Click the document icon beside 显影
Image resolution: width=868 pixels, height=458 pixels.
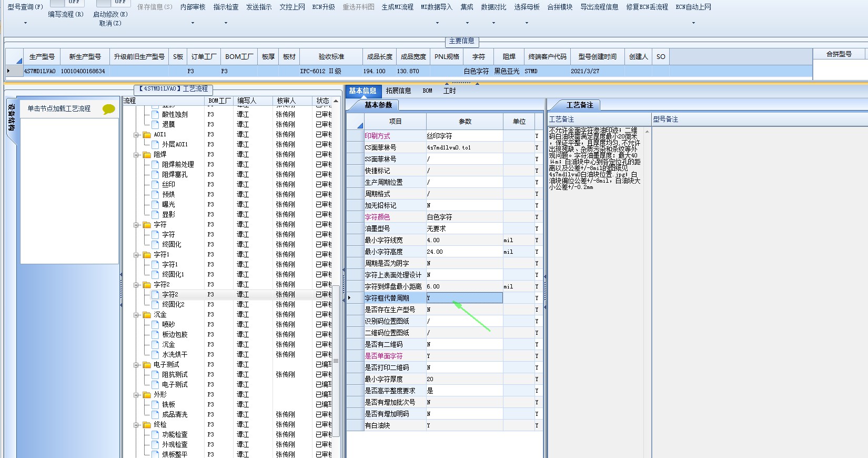click(x=155, y=214)
